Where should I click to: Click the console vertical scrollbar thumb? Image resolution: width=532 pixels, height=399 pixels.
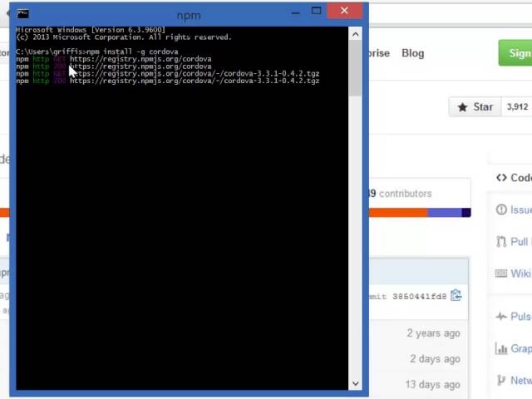tap(356, 66)
